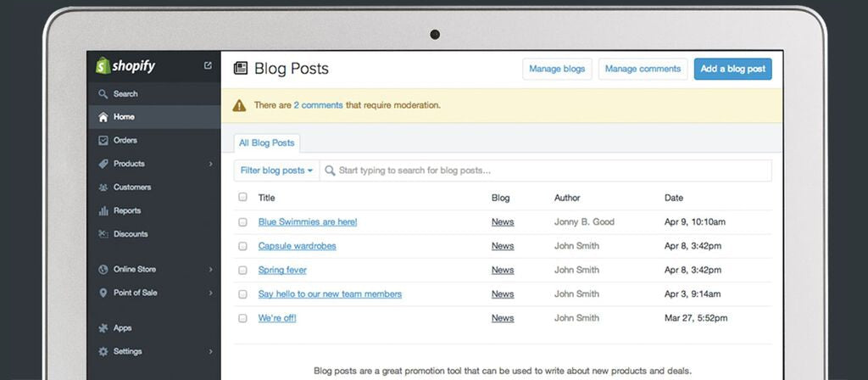868x380 pixels.
Task: Click the Manage comments button
Action: 643,69
